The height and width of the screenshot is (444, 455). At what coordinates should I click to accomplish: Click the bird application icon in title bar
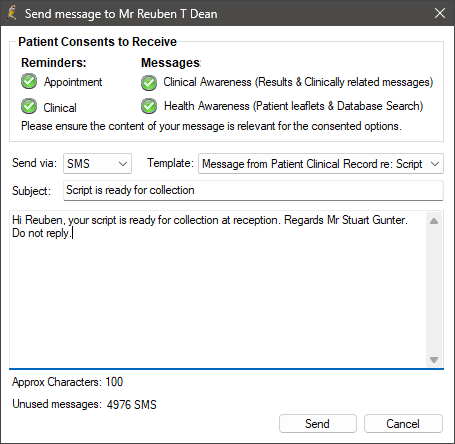tap(12, 13)
